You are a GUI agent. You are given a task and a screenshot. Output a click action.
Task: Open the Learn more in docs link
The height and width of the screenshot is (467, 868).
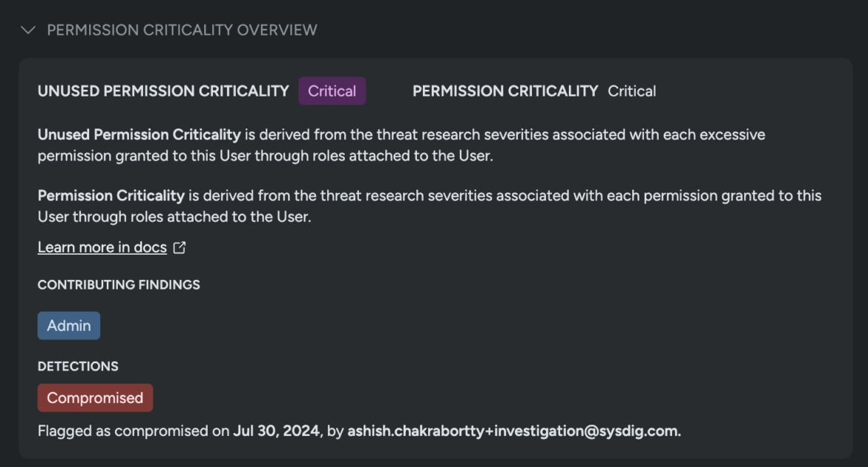tap(102, 248)
